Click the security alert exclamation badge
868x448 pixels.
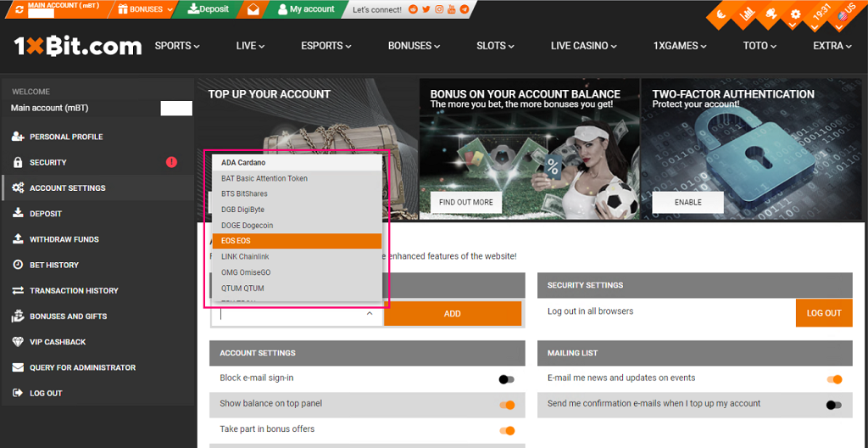click(171, 162)
